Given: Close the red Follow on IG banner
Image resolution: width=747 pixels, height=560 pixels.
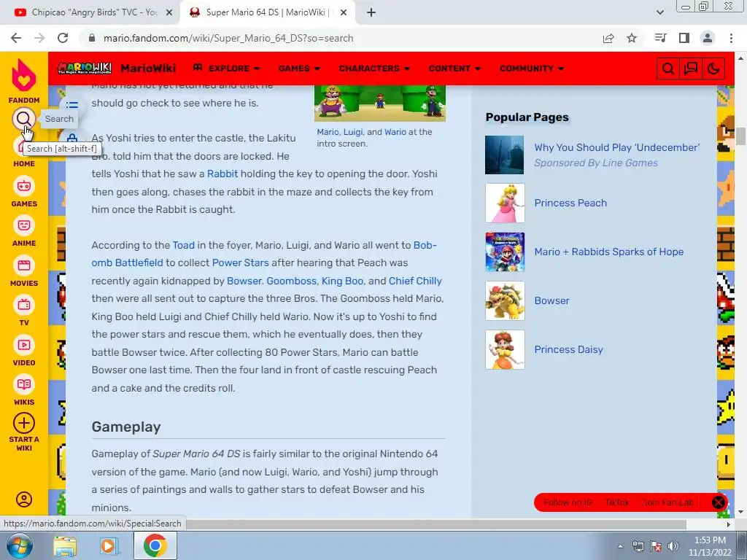Looking at the screenshot, I should tap(719, 502).
